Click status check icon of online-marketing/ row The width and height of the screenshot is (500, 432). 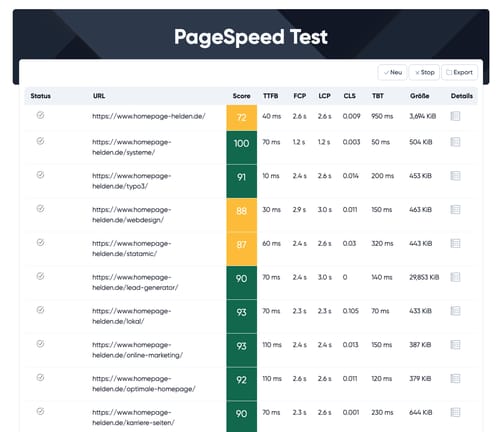point(40,344)
